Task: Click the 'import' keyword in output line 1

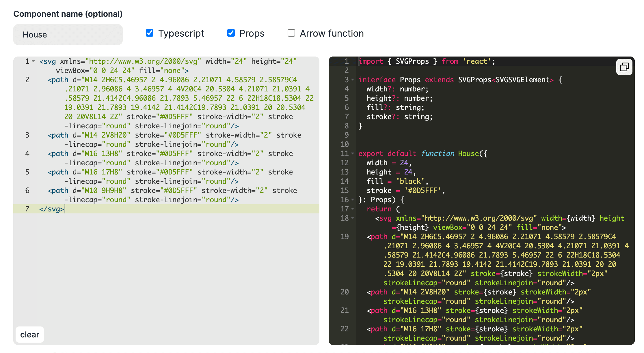Action: click(371, 61)
